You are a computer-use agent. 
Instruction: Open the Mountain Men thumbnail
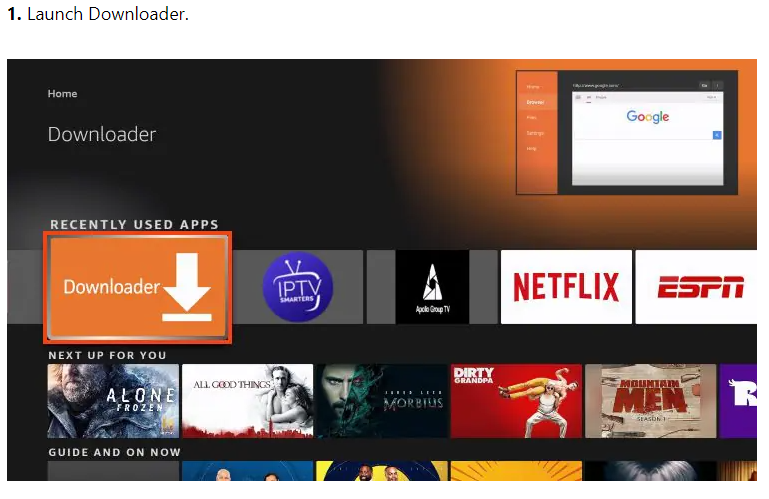pyautogui.click(x=649, y=401)
